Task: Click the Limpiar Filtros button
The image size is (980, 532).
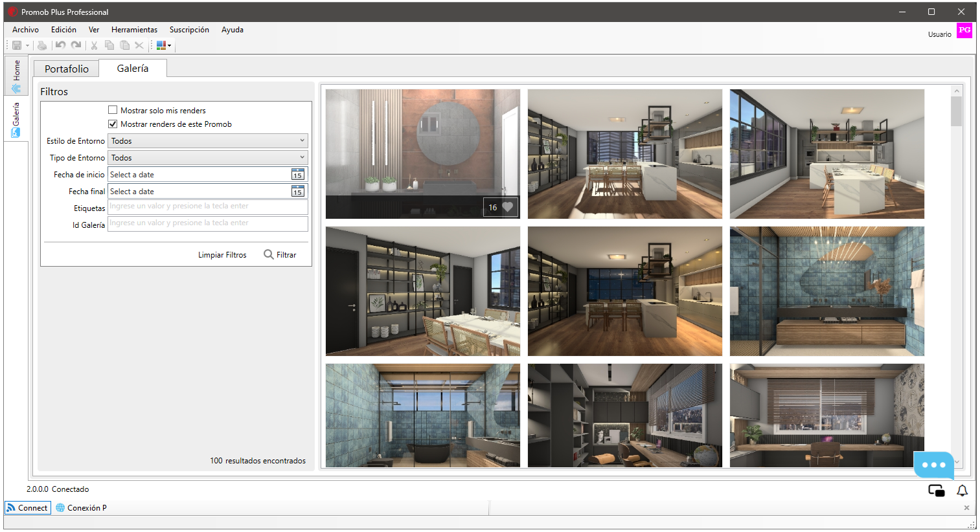Action: (x=222, y=255)
